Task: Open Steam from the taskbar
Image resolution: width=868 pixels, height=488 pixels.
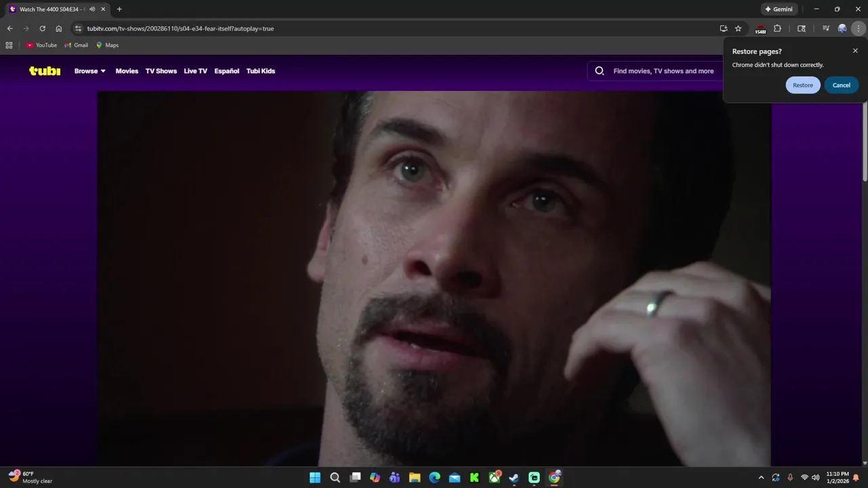Action: click(x=514, y=478)
